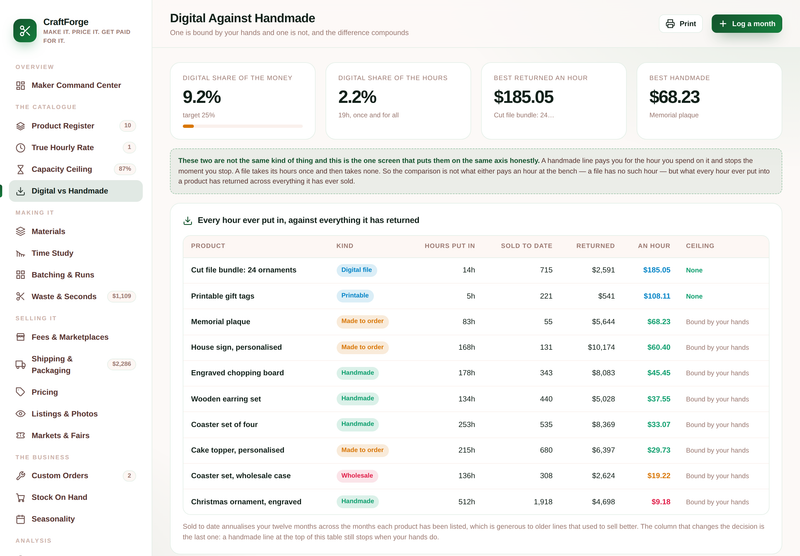
Task: Click the Engraved chopping board product name
Action: (237, 373)
